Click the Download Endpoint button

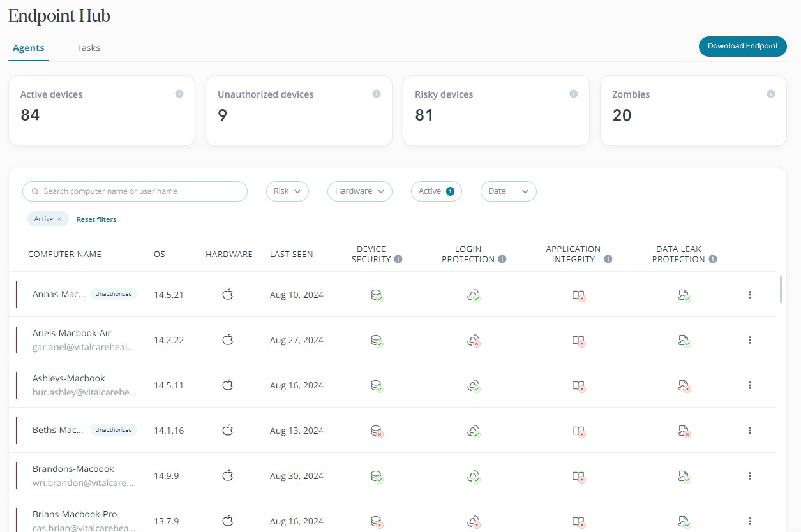pos(743,46)
